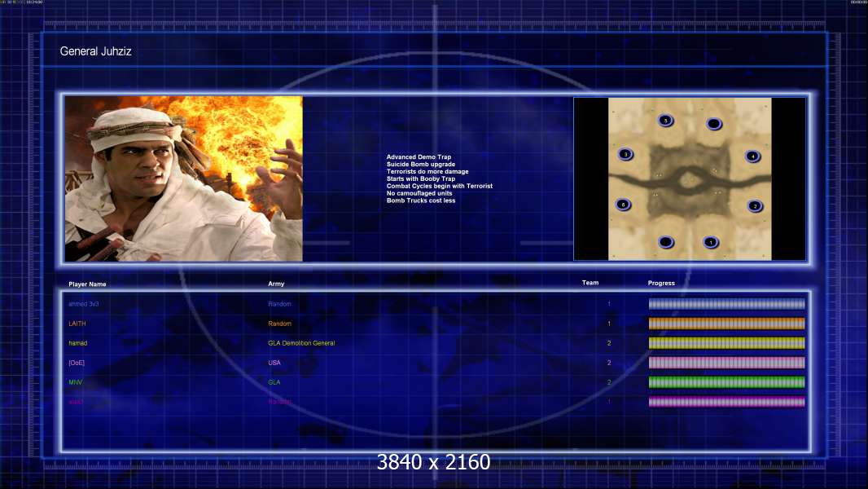Click the unnumbered start marker next to marker 1
Image resolution: width=868 pixels, height=489 pixels.
tap(666, 242)
